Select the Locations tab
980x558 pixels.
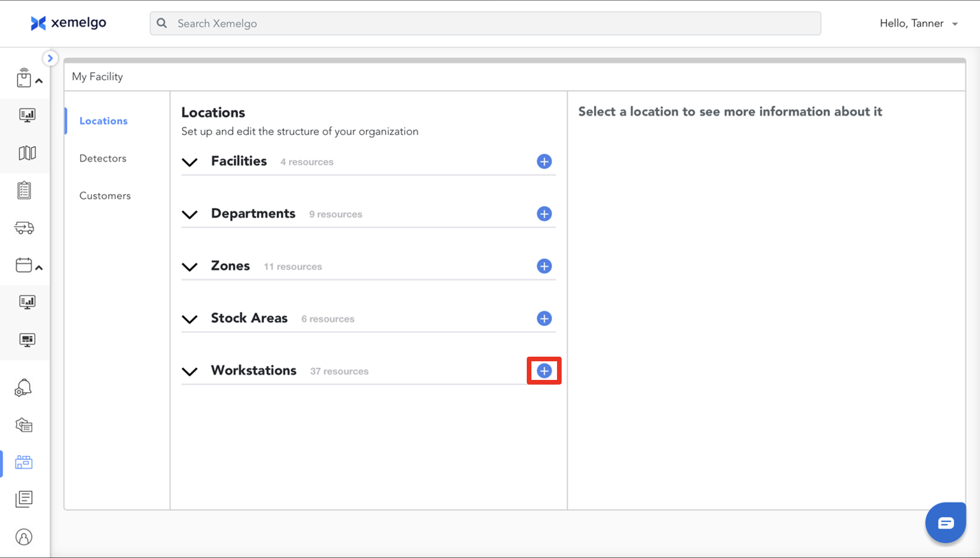(x=103, y=121)
